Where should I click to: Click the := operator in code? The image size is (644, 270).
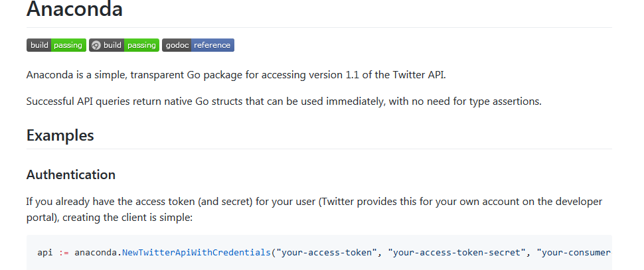point(64,252)
